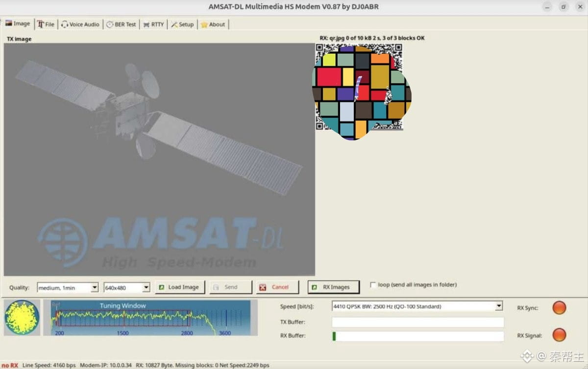Click the yellow constellation diagram

click(x=22, y=317)
